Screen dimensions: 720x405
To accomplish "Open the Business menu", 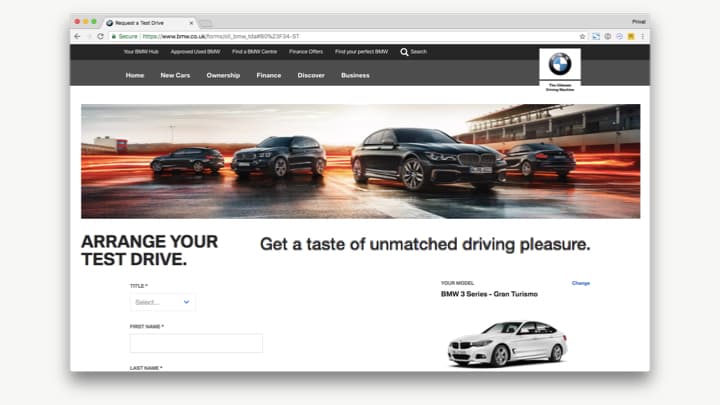I will (355, 75).
